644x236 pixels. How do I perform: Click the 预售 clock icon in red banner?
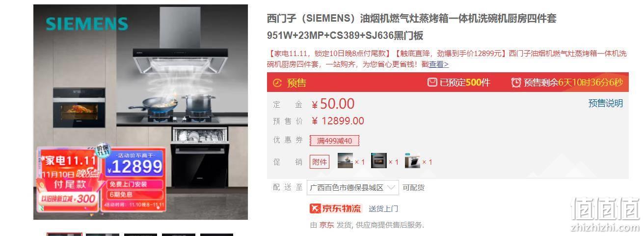pos(277,83)
